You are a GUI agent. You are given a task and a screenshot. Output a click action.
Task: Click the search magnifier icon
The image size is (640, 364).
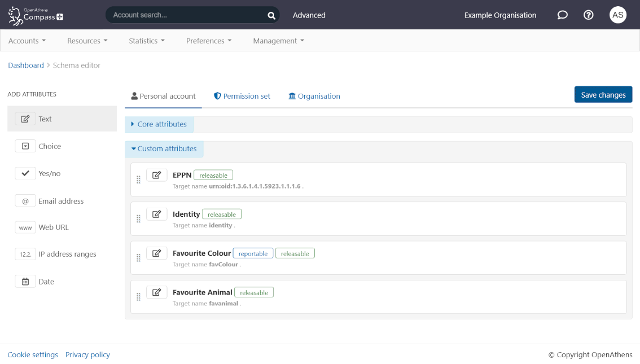pyautogui.click(x=271, y=15)
